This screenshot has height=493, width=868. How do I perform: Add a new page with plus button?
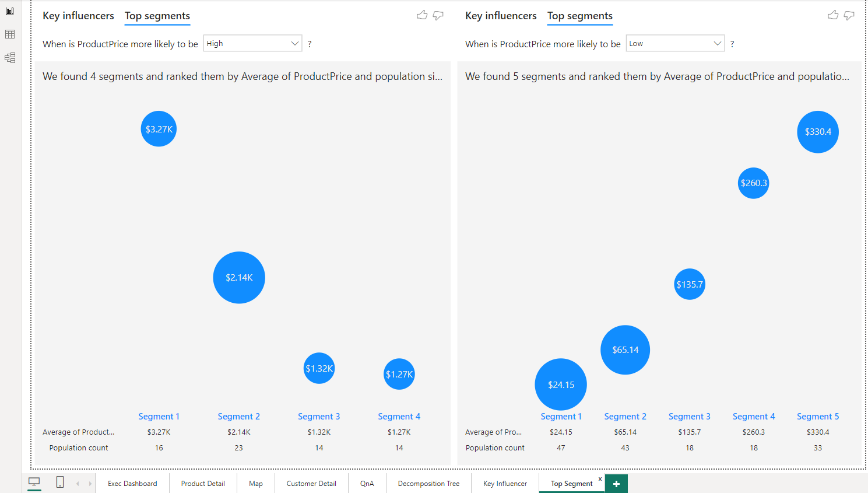tap(616, 484)
